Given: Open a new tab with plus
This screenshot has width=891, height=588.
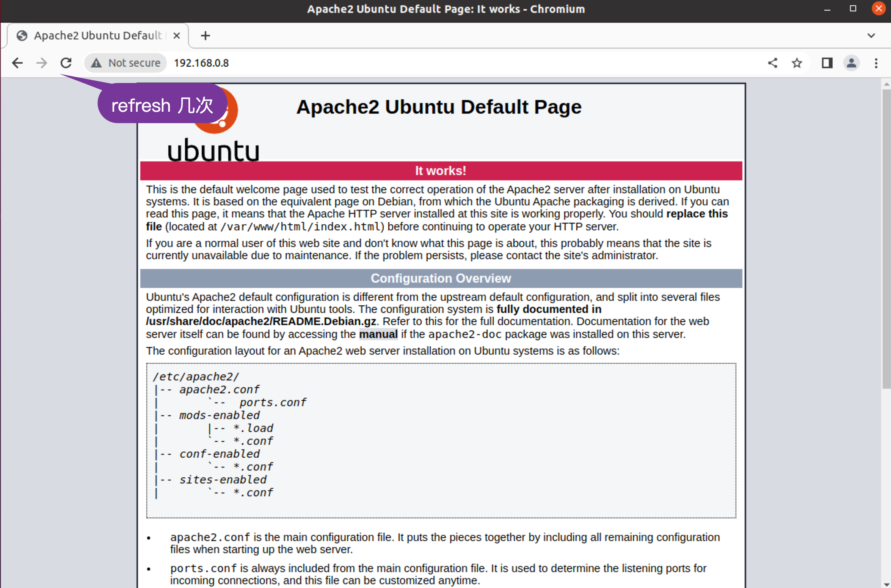Looking at the screenshot, I should click(205, 36).
